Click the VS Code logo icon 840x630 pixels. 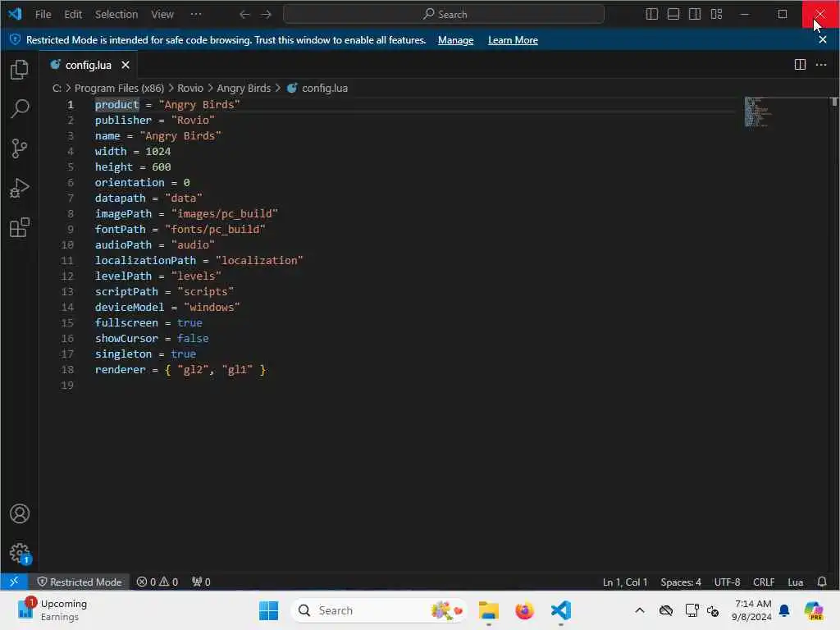point(15,14)
